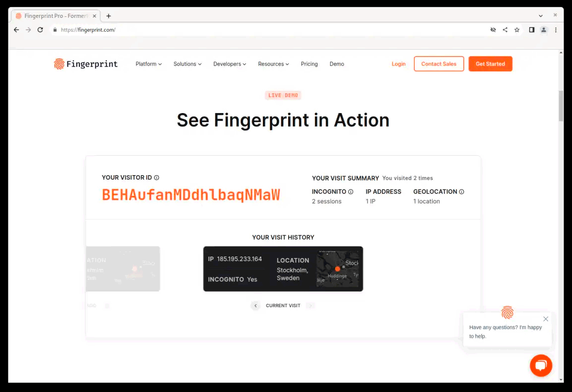Viewport: 572px width, 392px height.
Task: Show the previous visit with left arrow
Action: pyautogui.click(x=255, y=306)
